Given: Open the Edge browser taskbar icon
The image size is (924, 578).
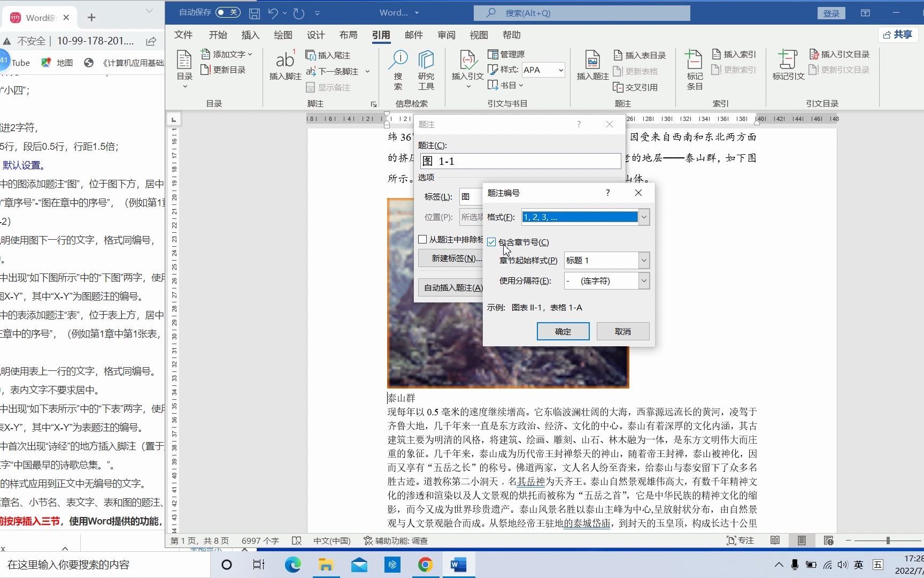Looking at the screenshot, I should pyautogui.click(x=292, y=565).
